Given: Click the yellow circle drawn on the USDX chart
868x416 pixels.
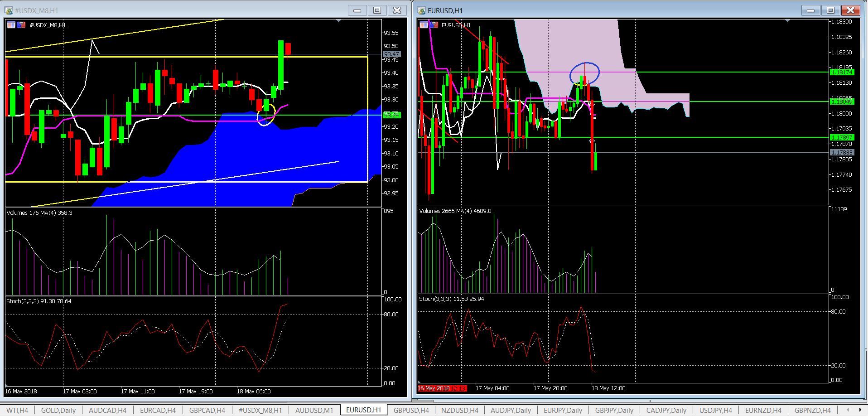Looking at the screenshot, I should (266, 114).
